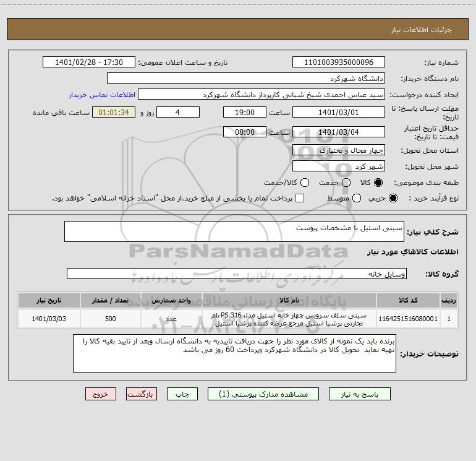Click the deadline time field 19:00
Image resolution: width=476 pixels, height=461 pixels.
[x=245, y=112]
